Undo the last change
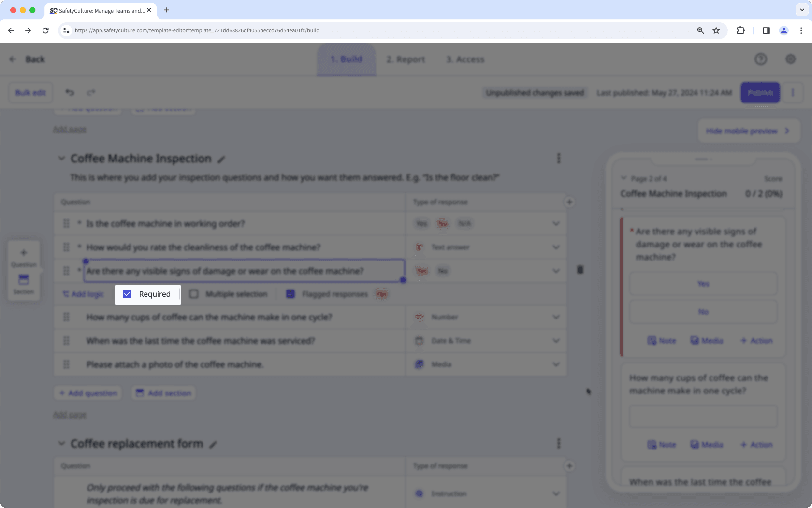812x508 pixels. pyautogui.click(x=70, y=92)
